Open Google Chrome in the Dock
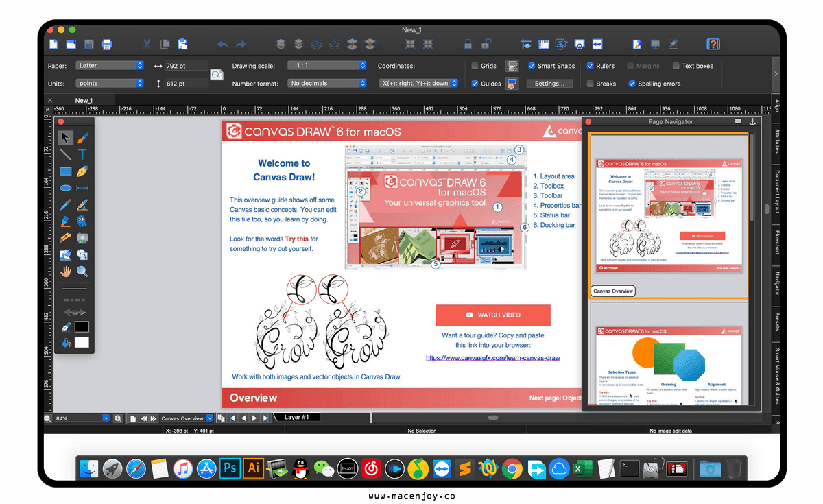The height and width of the screenshot is (504, 823). pos(512,469)
